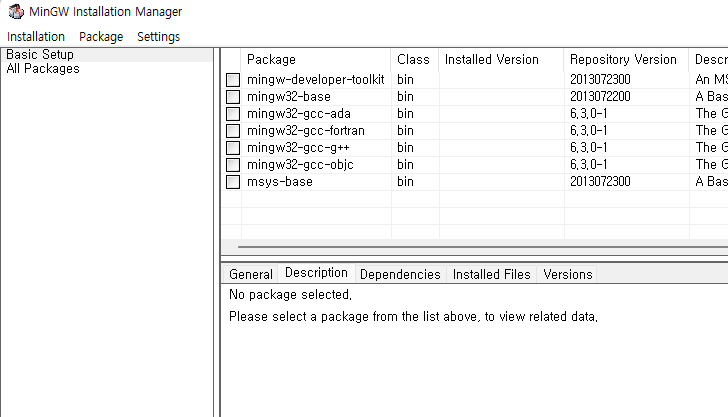Viewport: 728px width, 417px height.
Task: Select the mingw32-gcc-fortran package name
Action: pyautogui.click(x=306, y=130)
